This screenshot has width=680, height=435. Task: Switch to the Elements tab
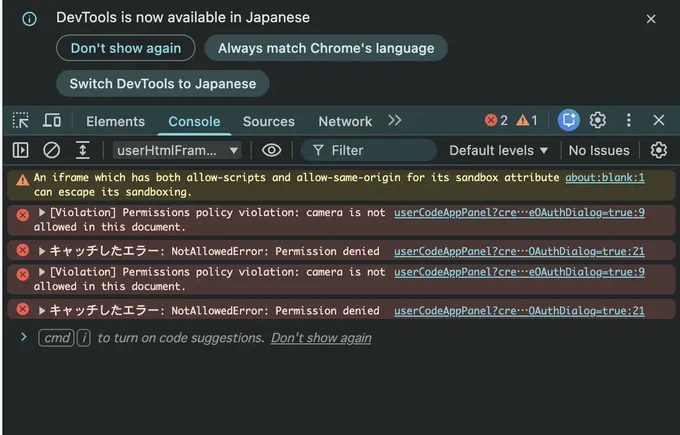[115, 121]
